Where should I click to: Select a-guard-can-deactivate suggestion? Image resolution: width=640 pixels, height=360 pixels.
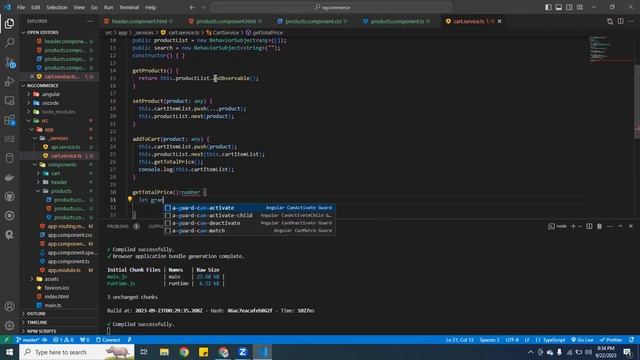tap(249, 223)
